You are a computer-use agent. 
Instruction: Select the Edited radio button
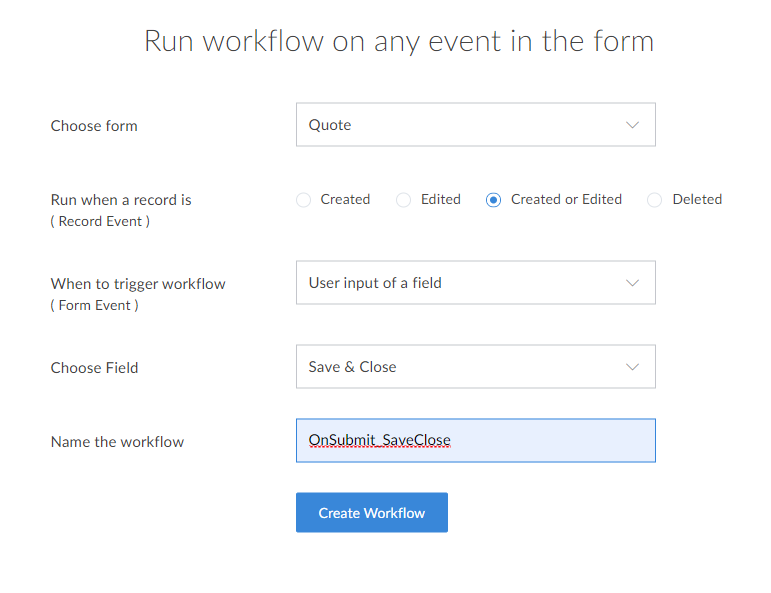tap(404, 200)
